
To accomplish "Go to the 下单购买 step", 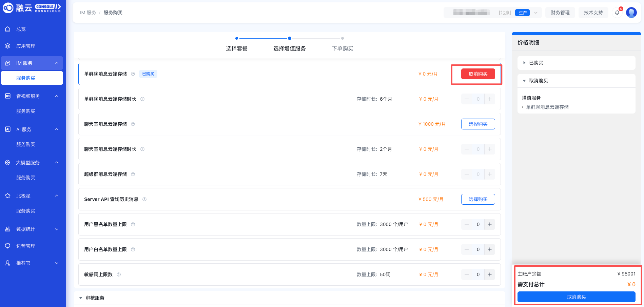I will tap(343, 48).
